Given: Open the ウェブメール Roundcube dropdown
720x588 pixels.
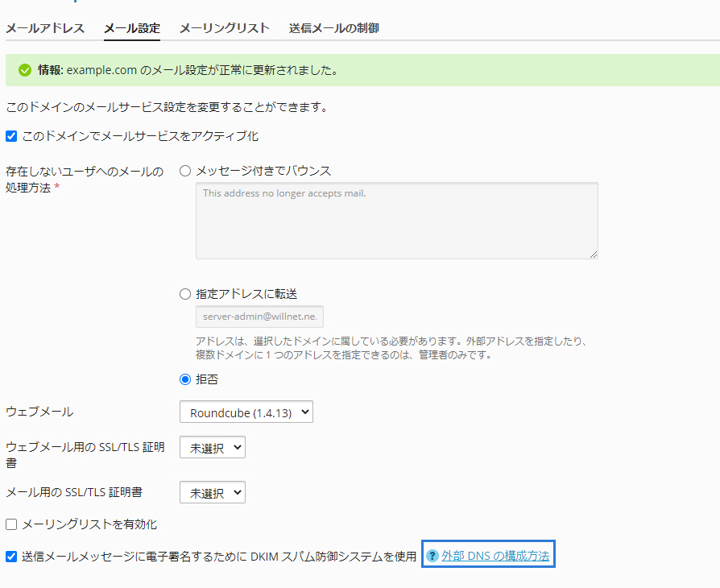Looking at the screenshot, I should 246,412.
